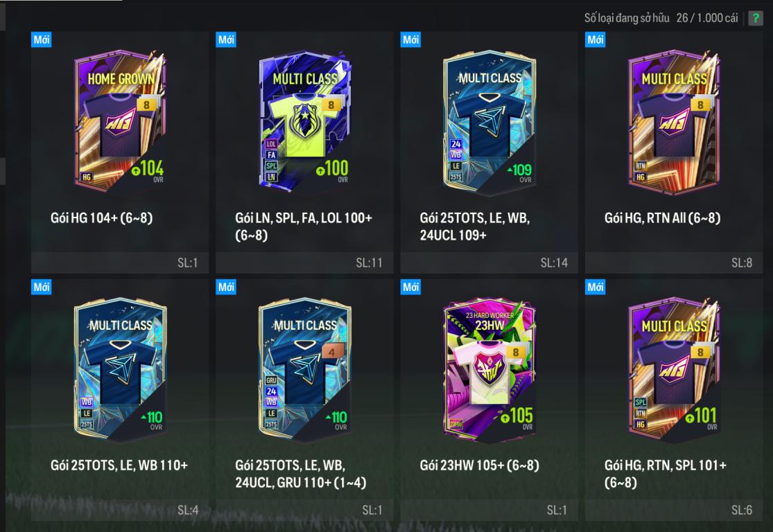
Task: Select the MULTI CLASS 101 OVR pack card
Action: tap(674, 369)
